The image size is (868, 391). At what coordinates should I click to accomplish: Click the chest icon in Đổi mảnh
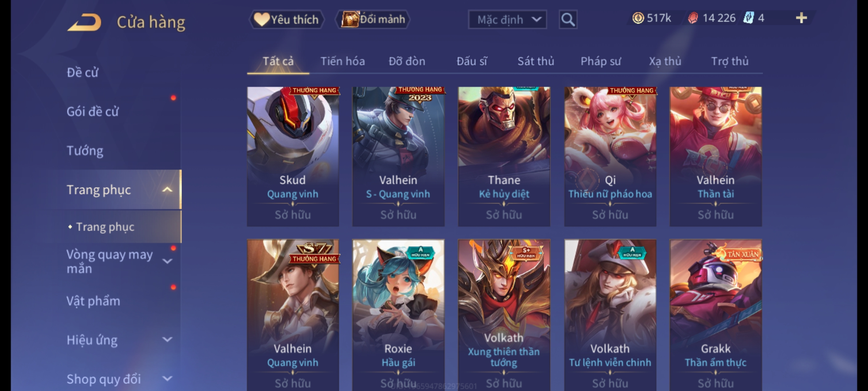pyautogui.click(x=350, y=20)
